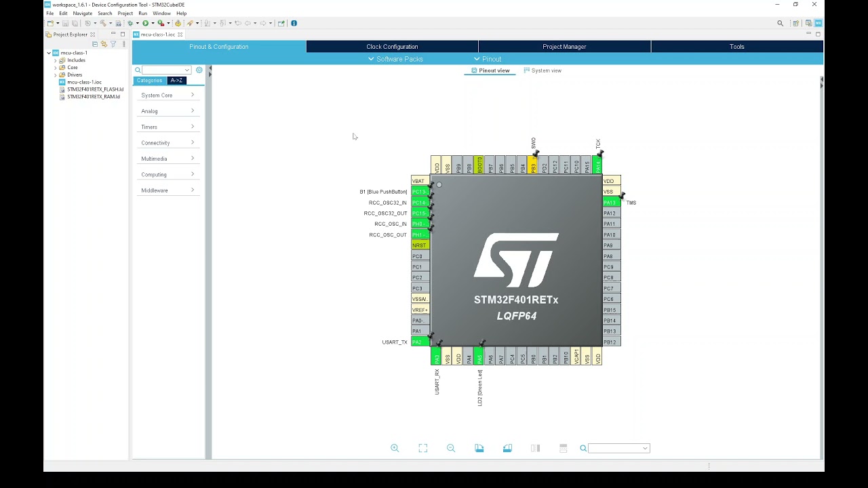Rotate chip counter-clockwise icon

pos(507,448)
